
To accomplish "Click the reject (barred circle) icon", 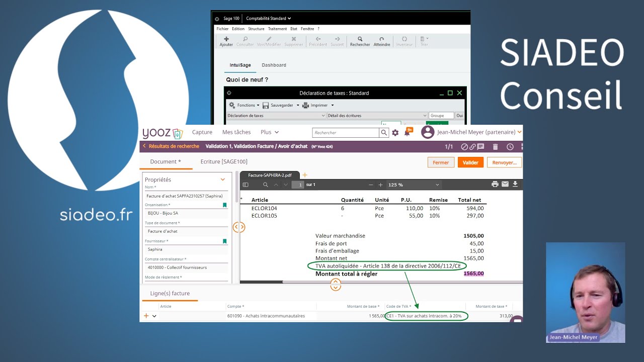I will coord(464,147).
